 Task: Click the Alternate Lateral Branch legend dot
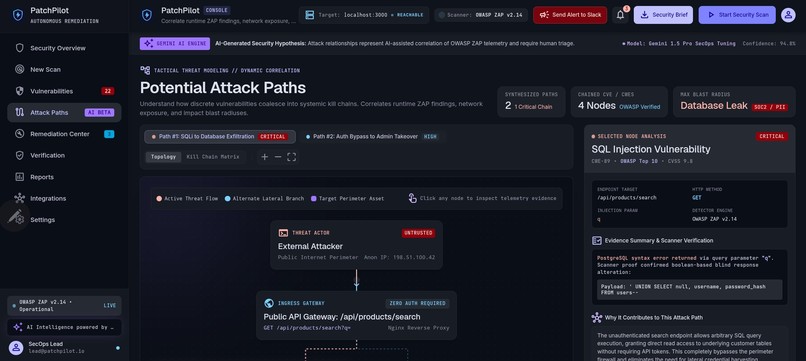coord(227,198)
